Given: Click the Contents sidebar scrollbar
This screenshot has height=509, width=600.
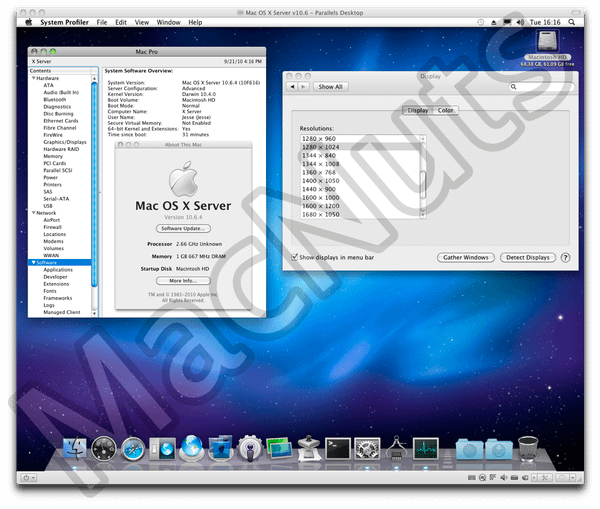Looking at the screenshot, I should pos(94,184).
